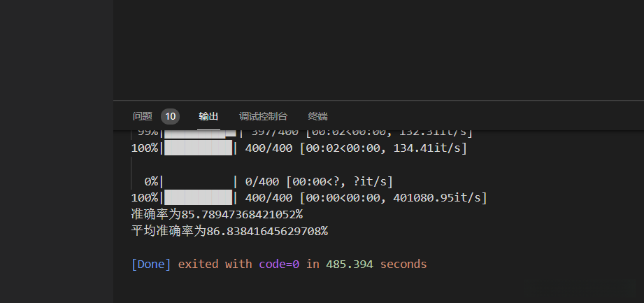The height and width of the screenshot is (303, 644).
Task: Open the 调试控制台 debug console tab
Action: point(263,116)
